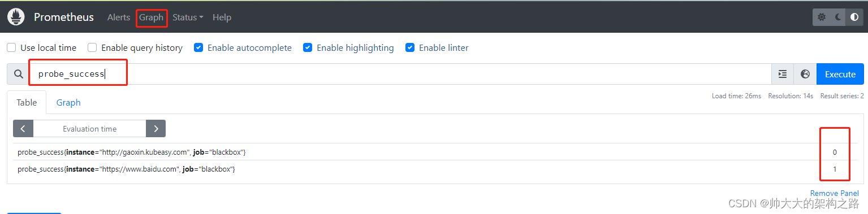Screen dimensions: 868x214
Task: Switch to the Graph result tab
Action: (x=68, y=102)
